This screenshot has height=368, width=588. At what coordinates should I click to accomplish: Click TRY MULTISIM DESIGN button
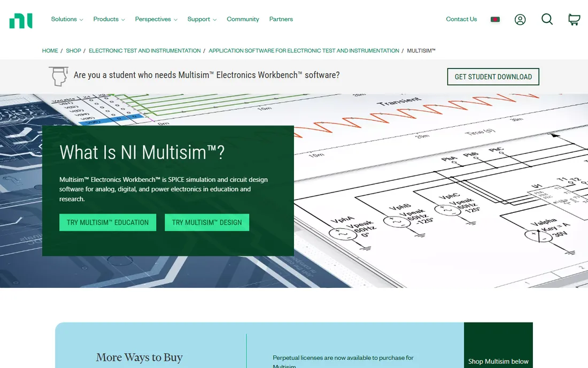click(207, 223)
